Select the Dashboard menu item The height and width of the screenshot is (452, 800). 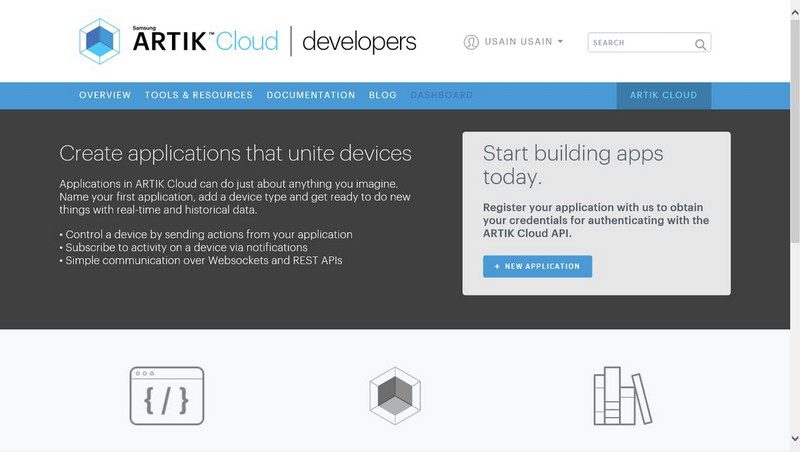[441, 95]
